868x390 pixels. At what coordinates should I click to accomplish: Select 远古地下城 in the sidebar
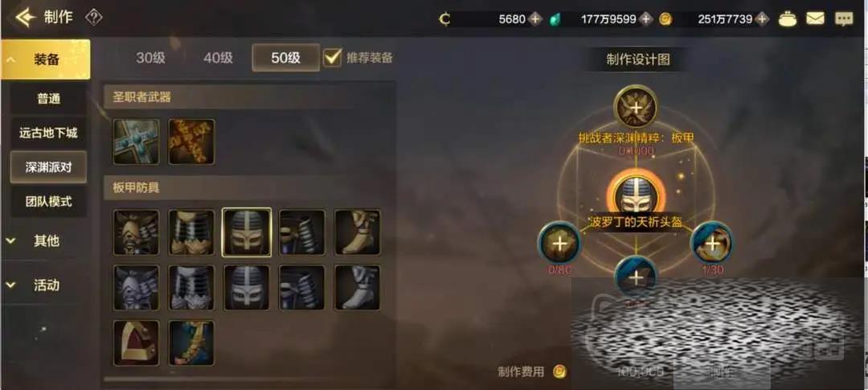tap(48, 133)
